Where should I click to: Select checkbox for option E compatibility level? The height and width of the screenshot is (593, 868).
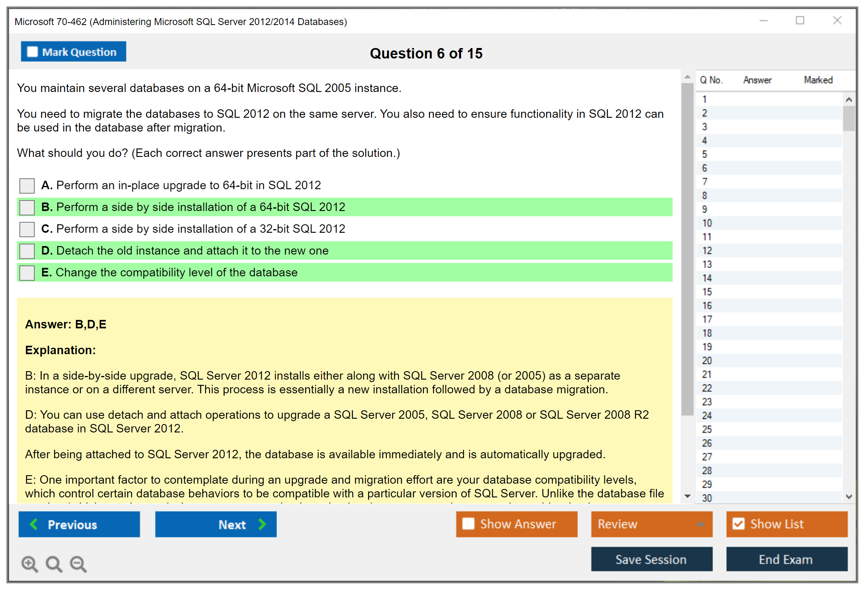27,273
